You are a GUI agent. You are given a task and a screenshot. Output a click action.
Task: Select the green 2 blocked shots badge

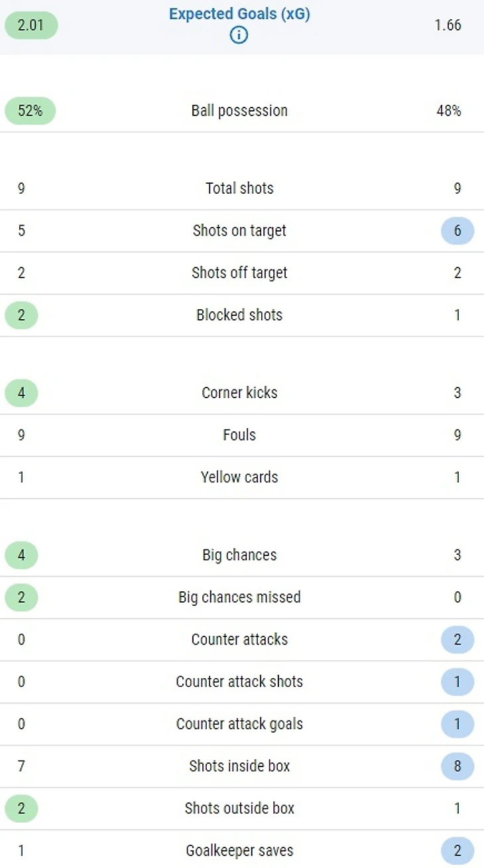21,315
